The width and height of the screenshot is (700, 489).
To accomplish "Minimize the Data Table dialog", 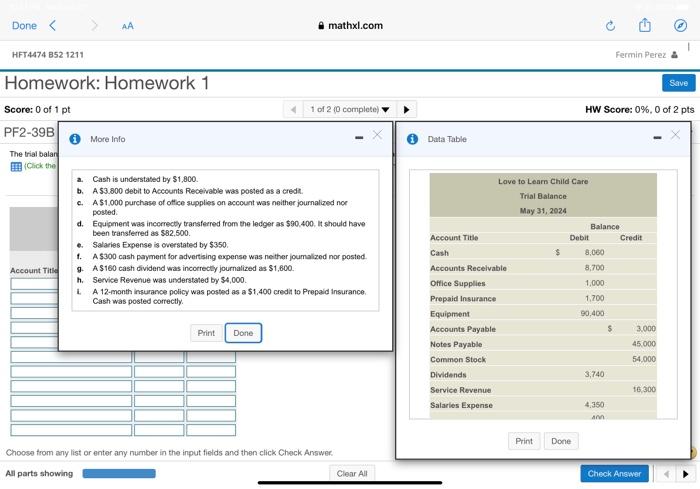I will 657,138.
